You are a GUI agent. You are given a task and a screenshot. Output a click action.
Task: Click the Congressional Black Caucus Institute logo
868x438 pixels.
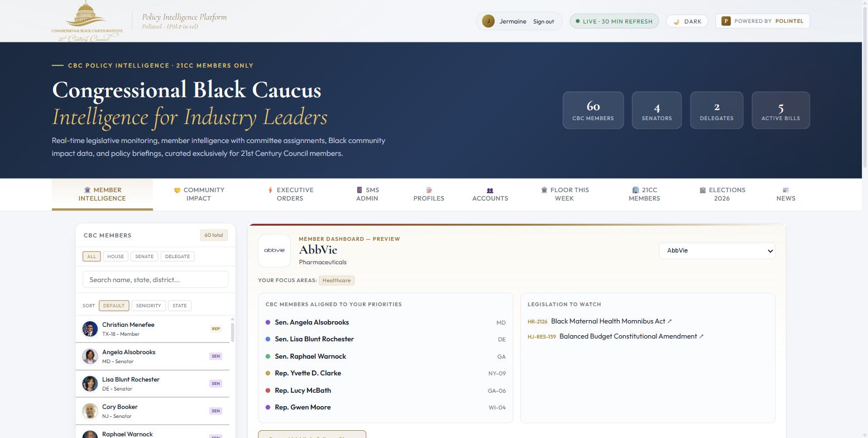tap(87, 21)
